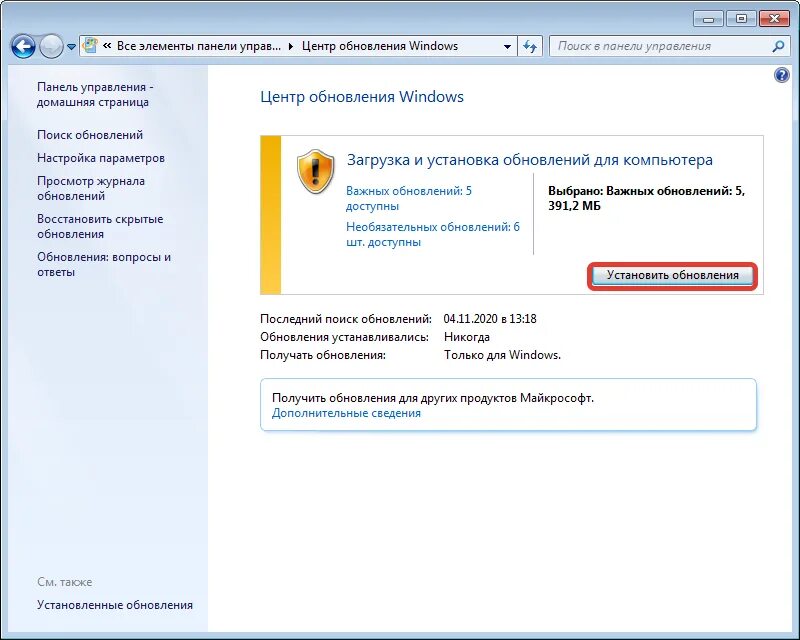800x640 pixels.
Task: Click the 'См. также' label
Action: click(x=64, y=582)
